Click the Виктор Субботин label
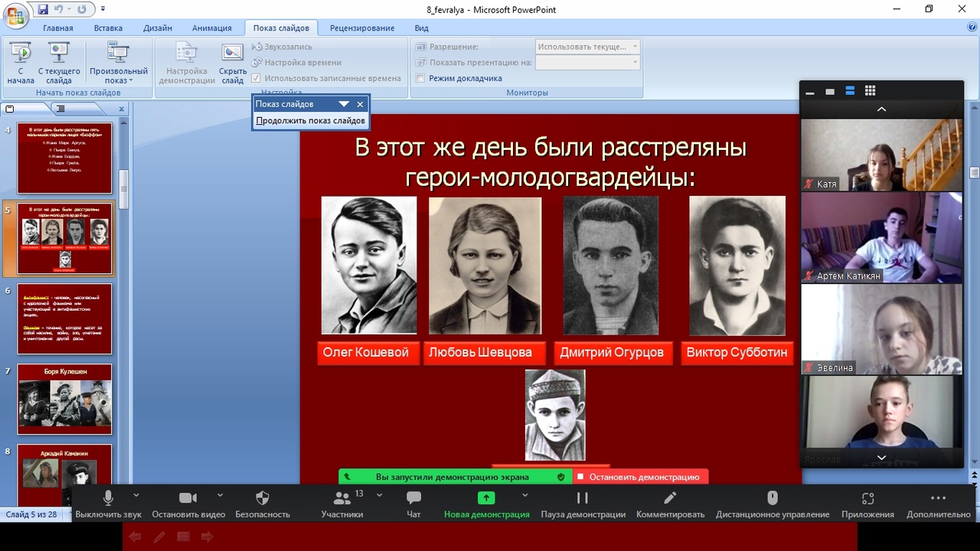Image resolution: width=980 pixels, height=551 pixels. 737,353
